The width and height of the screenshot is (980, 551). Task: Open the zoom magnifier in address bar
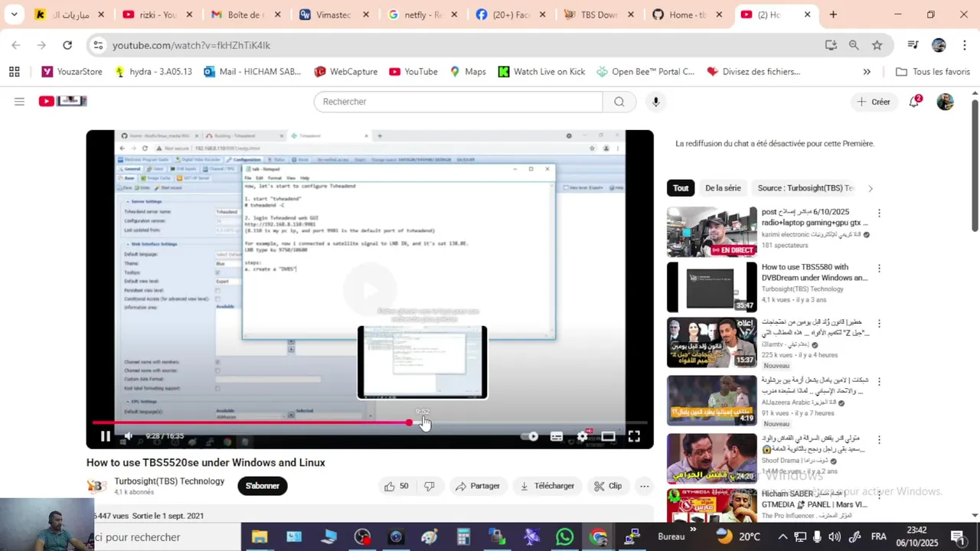click(854, 45)
